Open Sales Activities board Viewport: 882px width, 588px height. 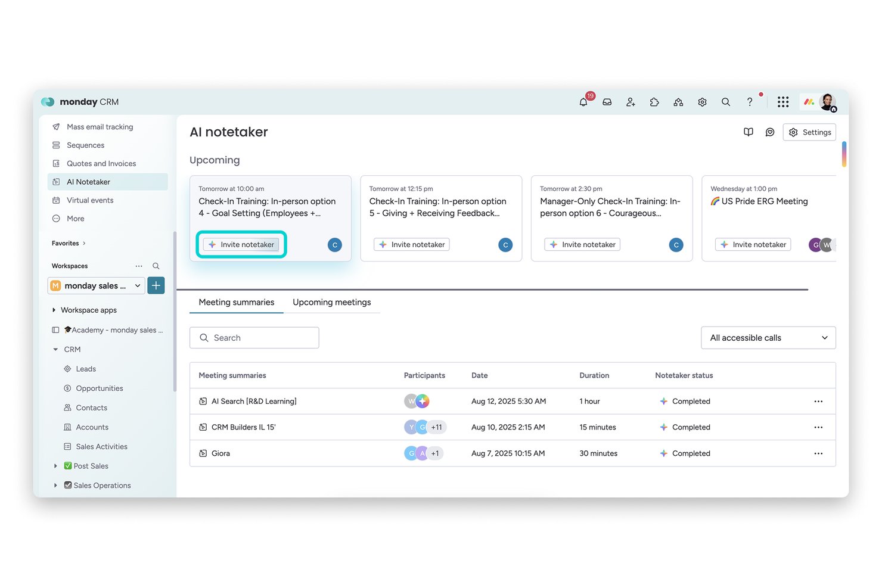(101, 447)
